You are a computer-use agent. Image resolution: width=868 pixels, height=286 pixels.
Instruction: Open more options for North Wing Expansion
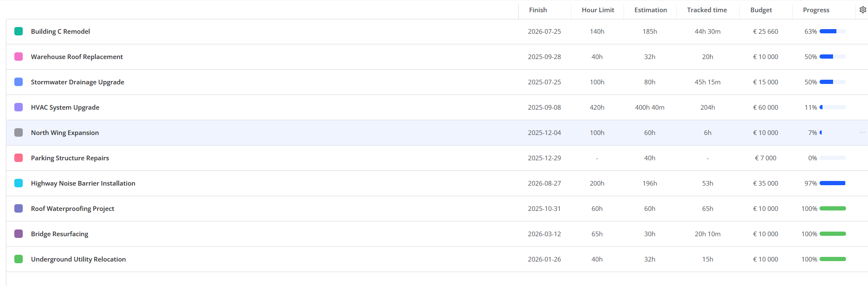[x=862, y=132]
